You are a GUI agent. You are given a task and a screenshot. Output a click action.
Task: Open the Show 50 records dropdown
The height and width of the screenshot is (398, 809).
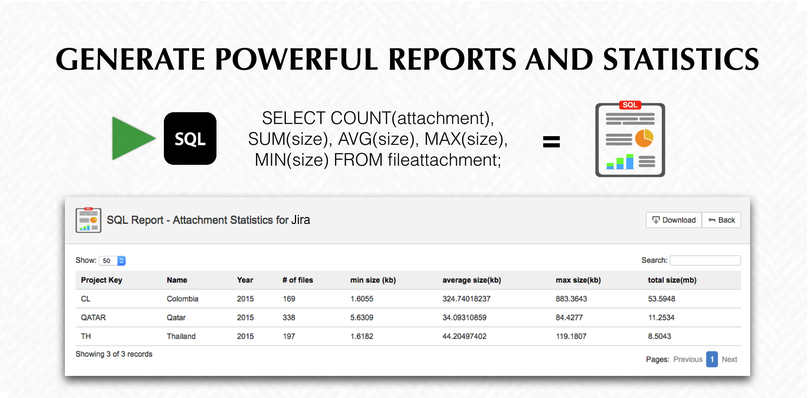(114, 261)
